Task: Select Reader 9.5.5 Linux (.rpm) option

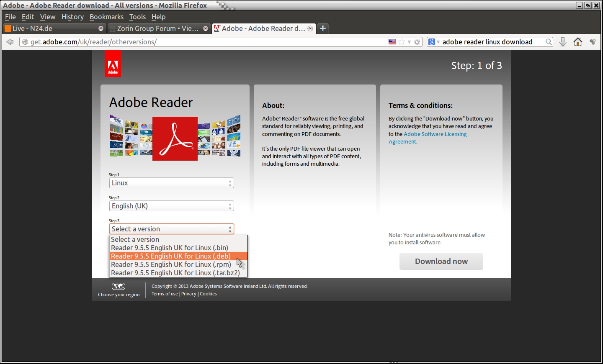Action: [x=171, y=264]
